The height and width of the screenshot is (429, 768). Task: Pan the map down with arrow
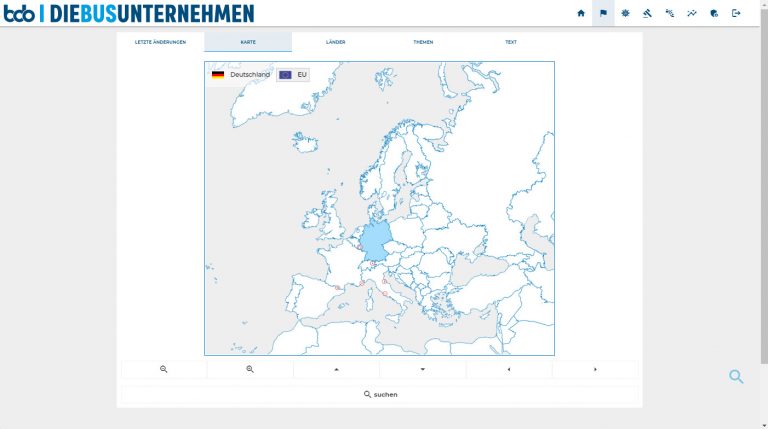click(422, 369)
